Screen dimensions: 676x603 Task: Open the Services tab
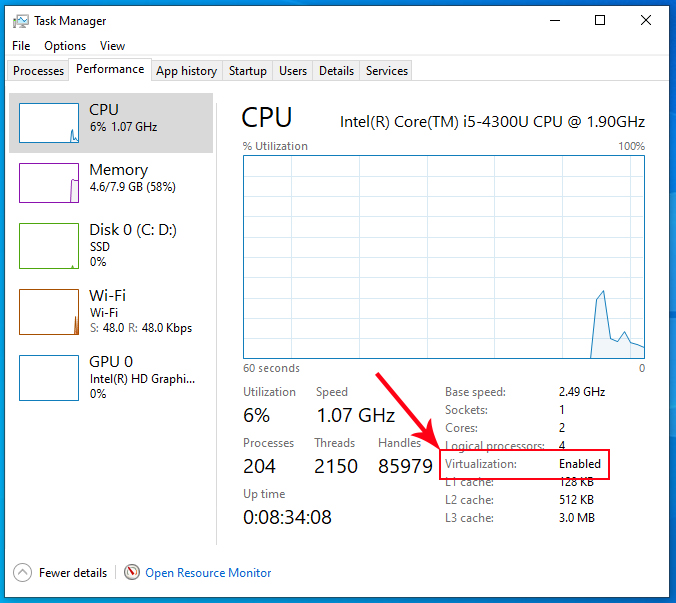click(x=387, y=71)
